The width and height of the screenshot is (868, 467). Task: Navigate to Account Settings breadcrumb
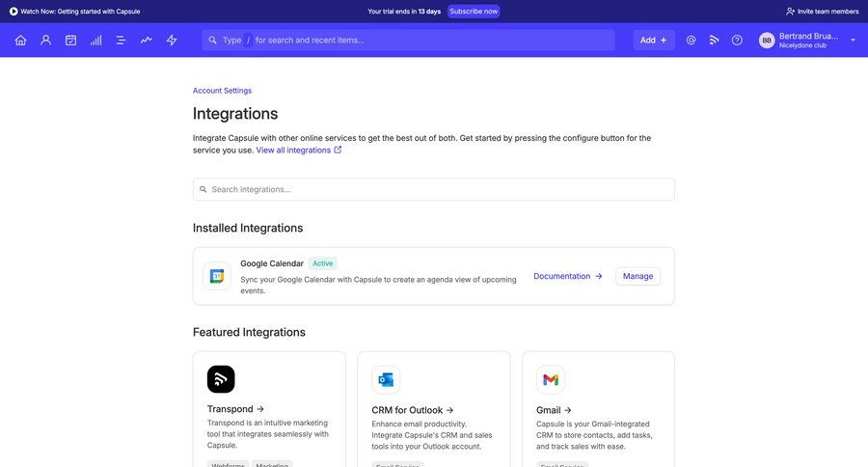coord(222,91)
